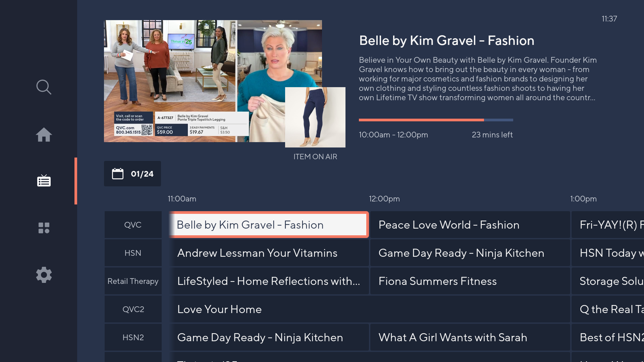
Task: Open the TV Guide icon in the sidebar
Action: (44, 181)
